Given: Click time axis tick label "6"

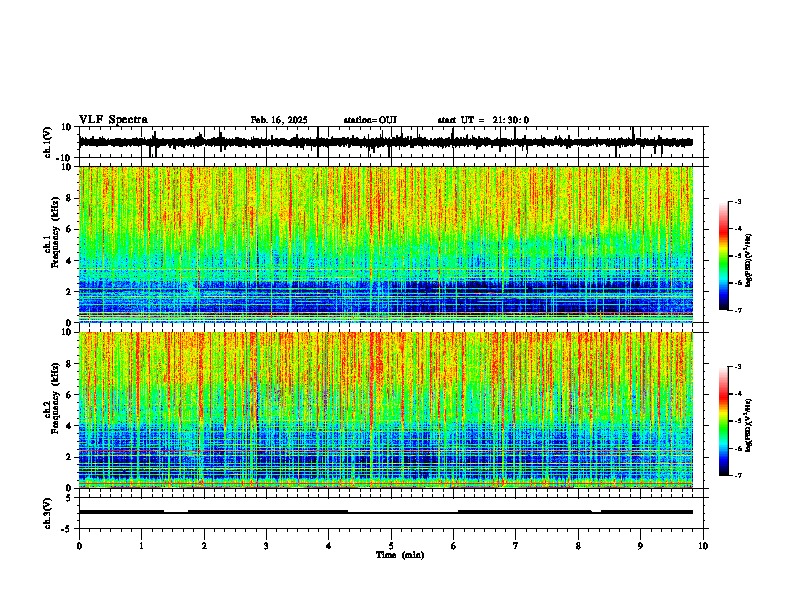Looking at the screenshot, I should coord(454,546).
